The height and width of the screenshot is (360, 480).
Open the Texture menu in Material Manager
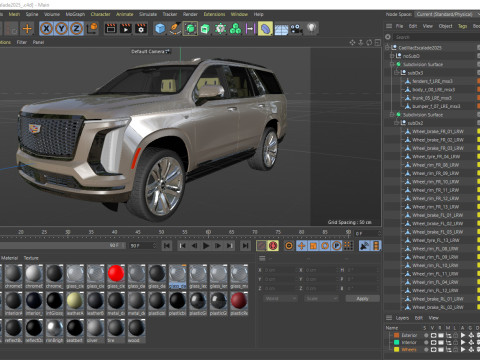[31, 258]
